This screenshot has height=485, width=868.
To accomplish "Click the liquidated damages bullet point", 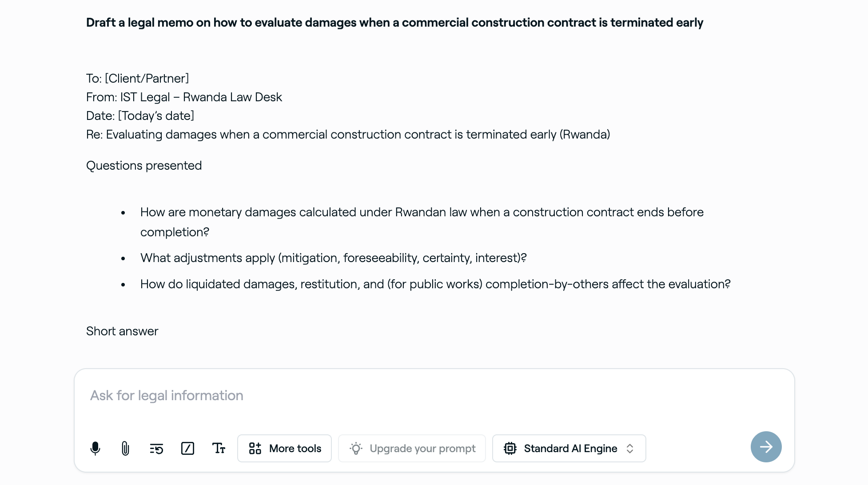I will 435,284.
